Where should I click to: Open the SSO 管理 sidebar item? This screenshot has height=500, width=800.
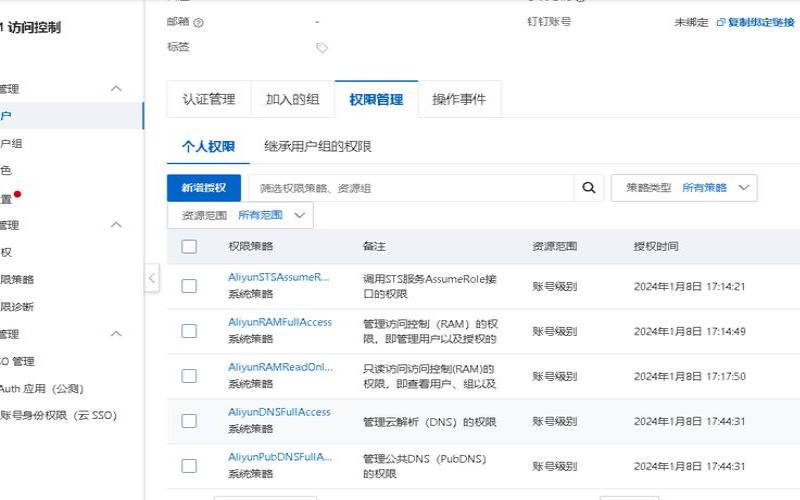click(17, 361)
